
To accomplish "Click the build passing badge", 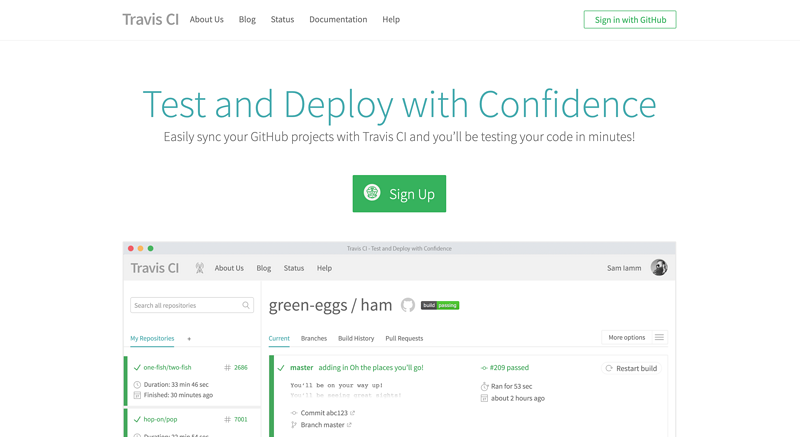I will click(440, 305).
